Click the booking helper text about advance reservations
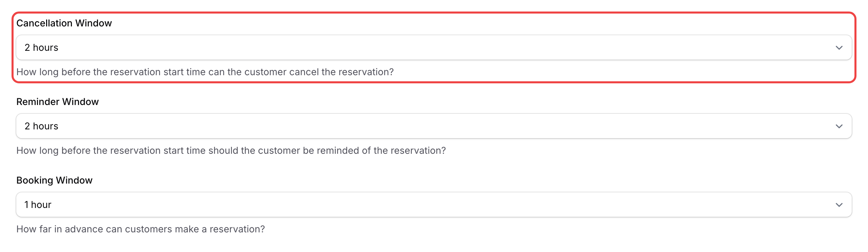The width and height of the screenshot is (868, 252). (141, 229)
